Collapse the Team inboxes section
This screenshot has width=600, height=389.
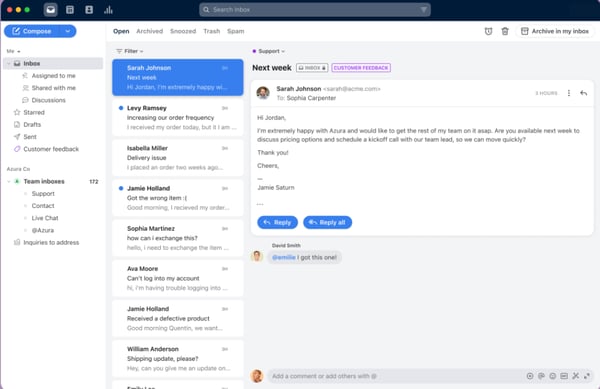tap(8, 181)
